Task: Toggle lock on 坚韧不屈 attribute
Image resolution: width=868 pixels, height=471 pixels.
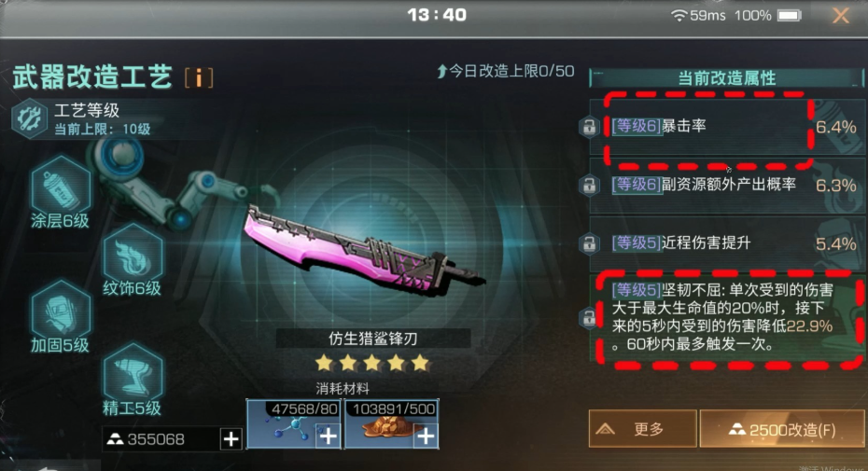Action: coord(588,318)
